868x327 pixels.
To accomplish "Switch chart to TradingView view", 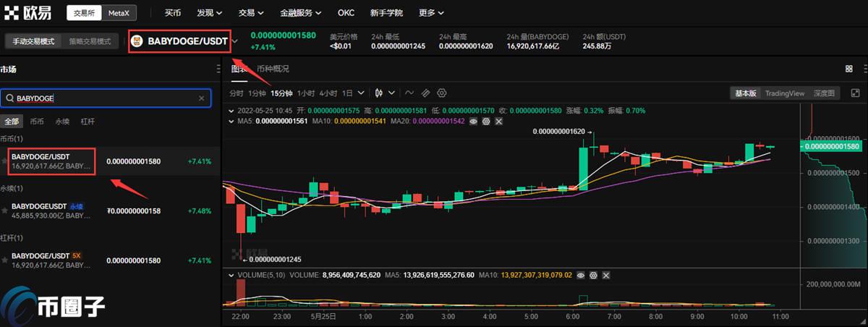I will tap(785, 93).
